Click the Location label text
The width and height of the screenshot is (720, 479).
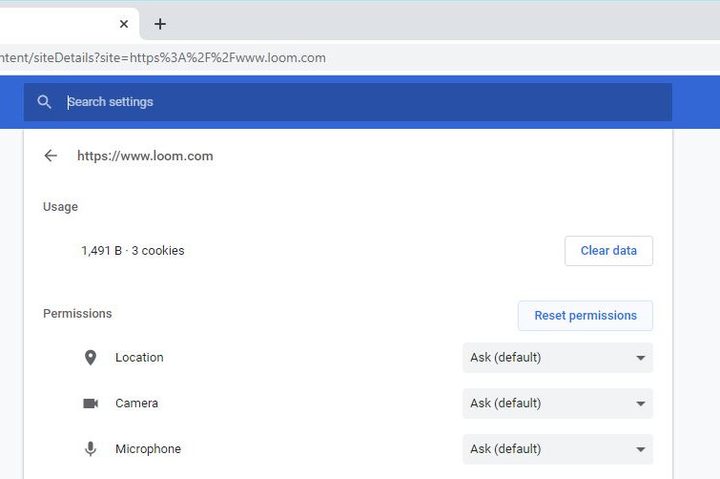(x=139, y=358)
